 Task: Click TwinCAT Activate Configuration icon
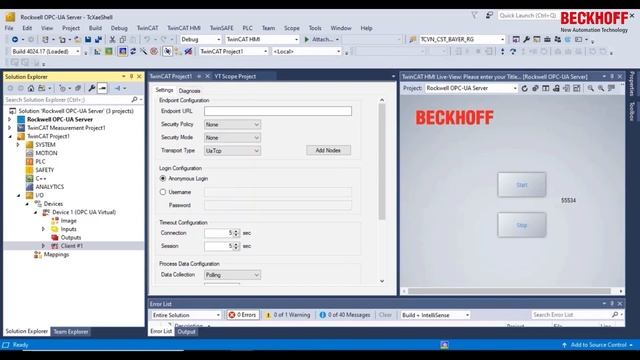point(97,51)
